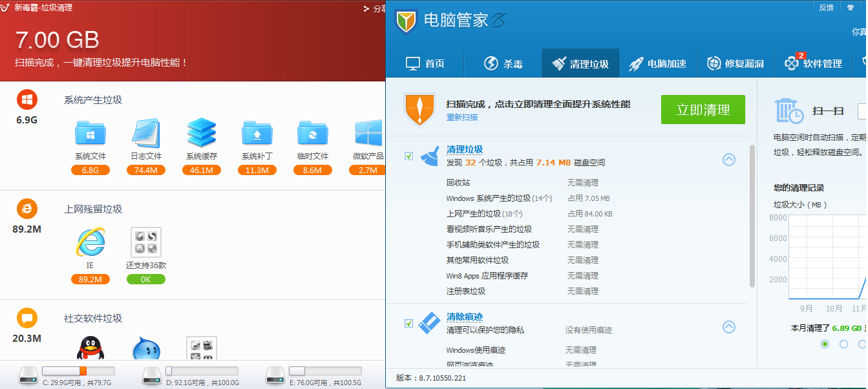This screenshot has height=389, width=868.
Task: Open the 软件管理 tab
Action: 814,63
